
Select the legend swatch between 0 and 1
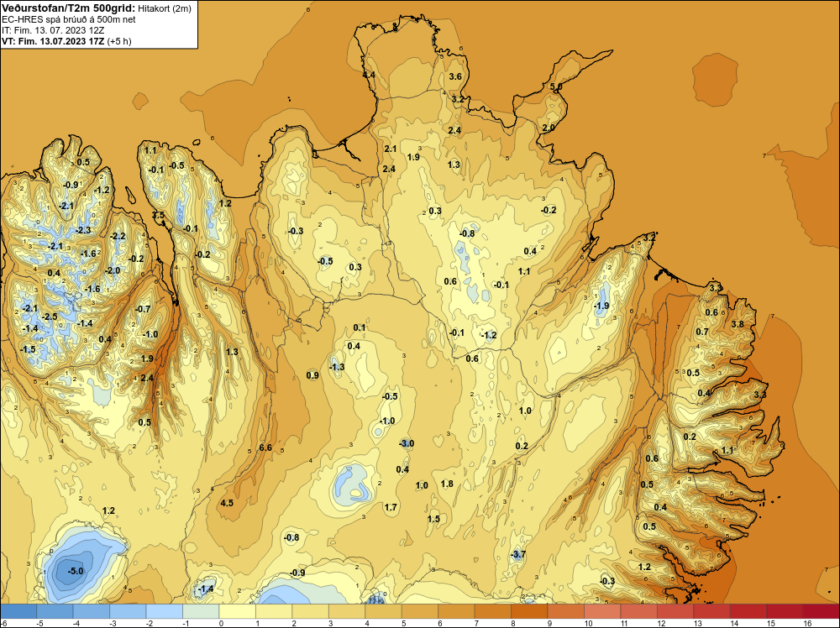tap(238, 611)
